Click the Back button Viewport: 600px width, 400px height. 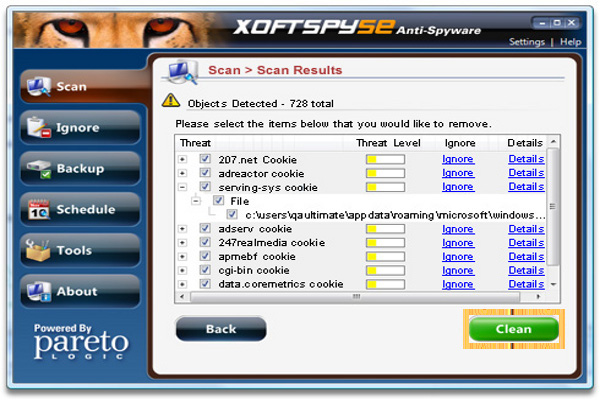pos(221,329)
